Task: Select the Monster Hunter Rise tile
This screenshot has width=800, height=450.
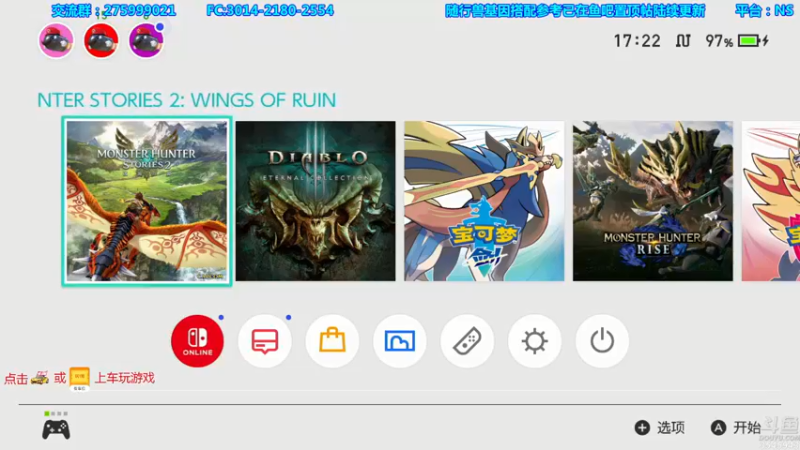Action: pos(653,201)
